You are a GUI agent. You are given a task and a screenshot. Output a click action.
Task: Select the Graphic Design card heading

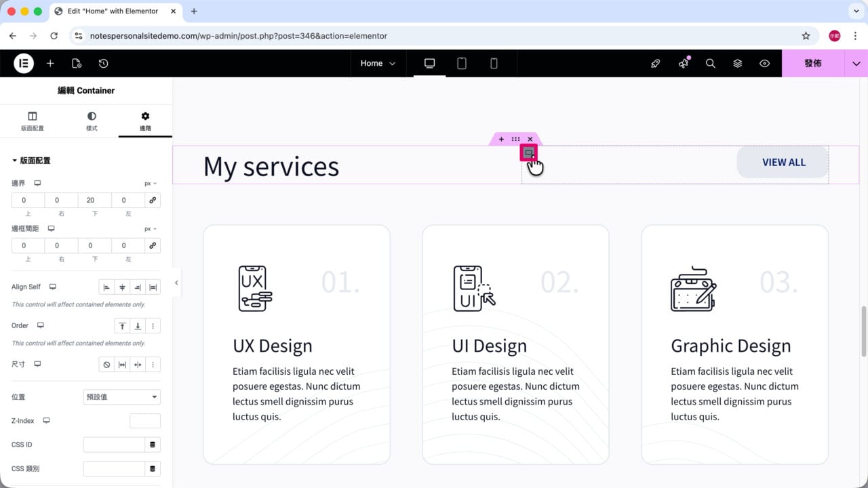731,346
